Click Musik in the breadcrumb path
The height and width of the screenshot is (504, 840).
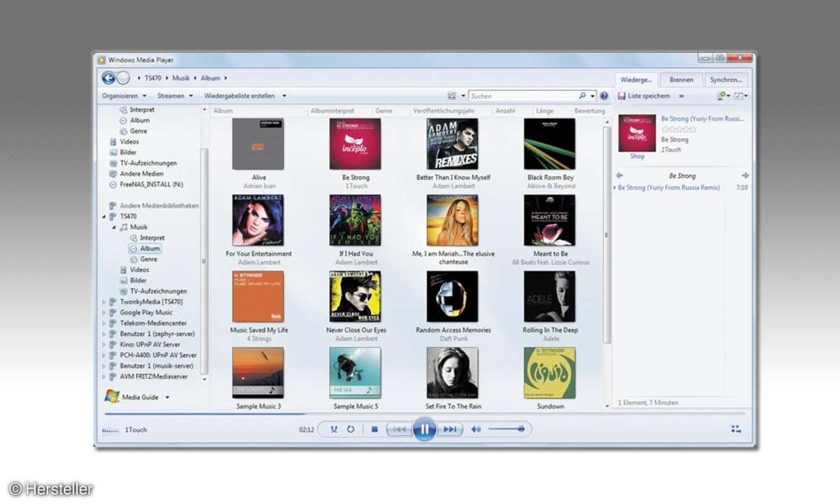click(x=181, y=78)
